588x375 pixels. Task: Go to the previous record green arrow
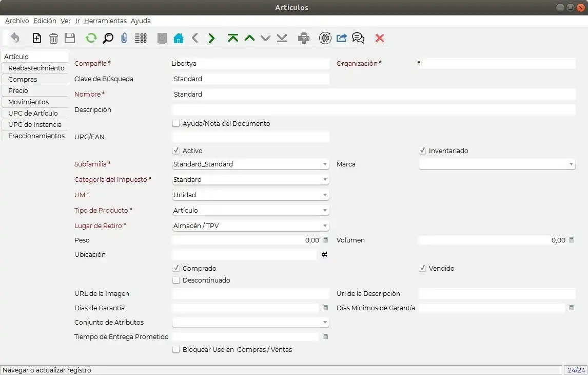coord(249,38)
